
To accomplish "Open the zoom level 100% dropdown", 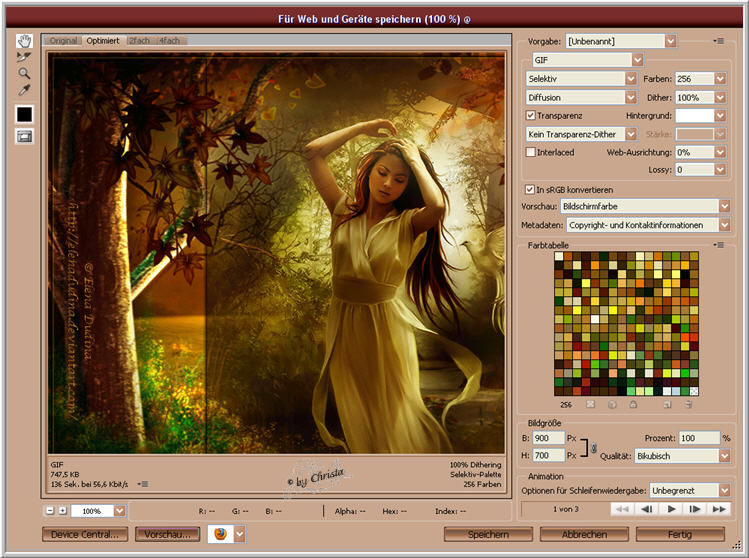I will click(x=119, y=511).
